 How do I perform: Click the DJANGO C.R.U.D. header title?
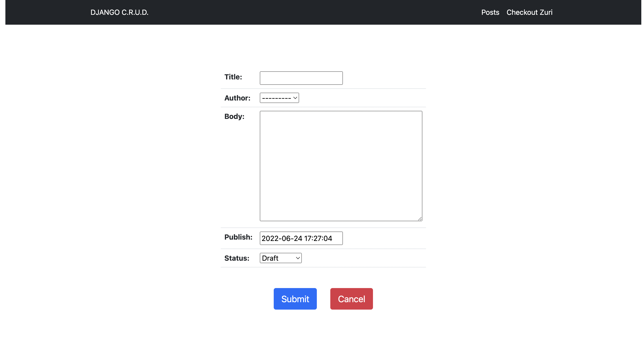coord(119,12)
